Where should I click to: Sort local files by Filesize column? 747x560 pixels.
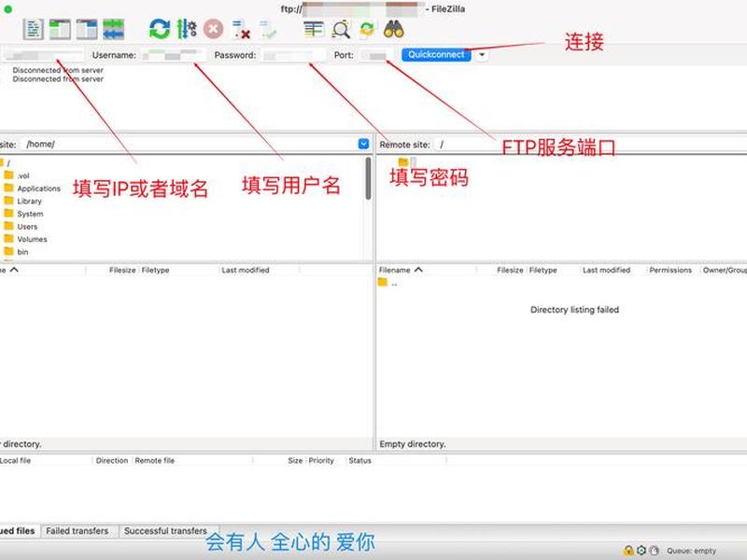pos(122,270)
